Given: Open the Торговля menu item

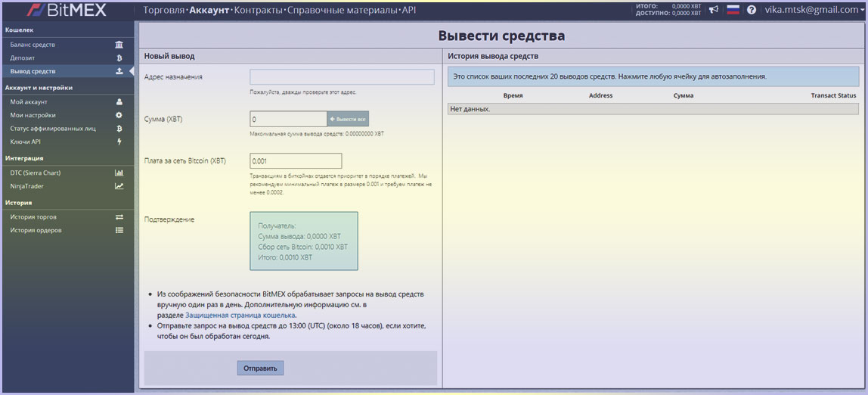Looking at the screenshot, I should point(163,11).
